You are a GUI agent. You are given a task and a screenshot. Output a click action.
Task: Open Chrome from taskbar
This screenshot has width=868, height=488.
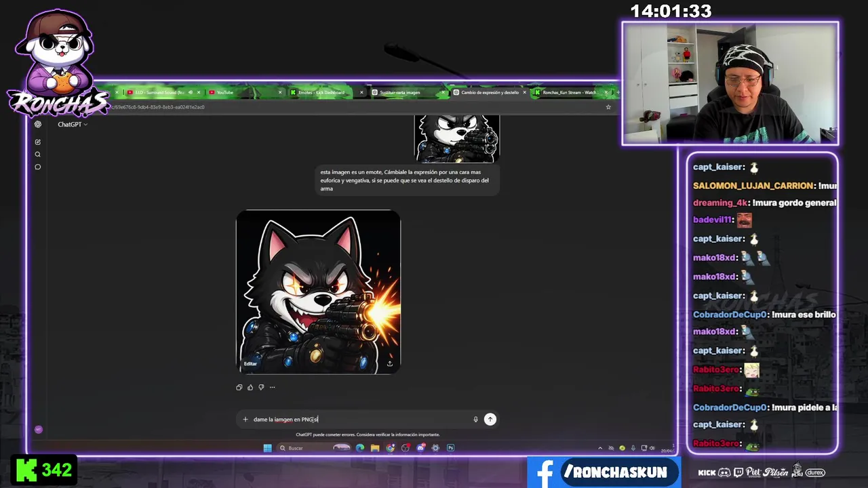[x=391, y=448]
